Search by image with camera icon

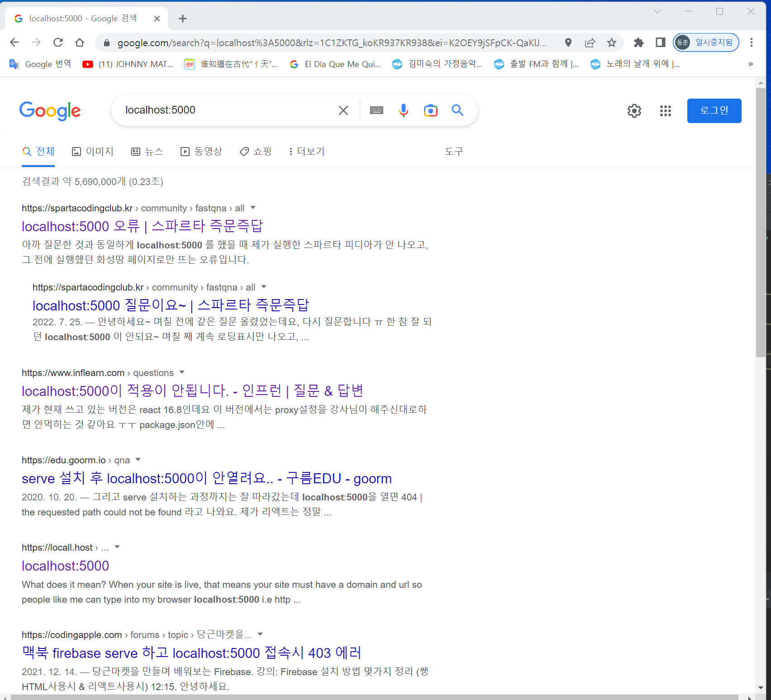pyautogui.click(x=431, y=110)
